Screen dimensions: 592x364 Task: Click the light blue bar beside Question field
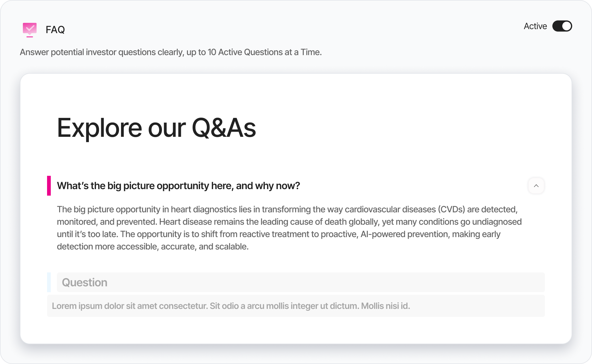click(49, 282)
